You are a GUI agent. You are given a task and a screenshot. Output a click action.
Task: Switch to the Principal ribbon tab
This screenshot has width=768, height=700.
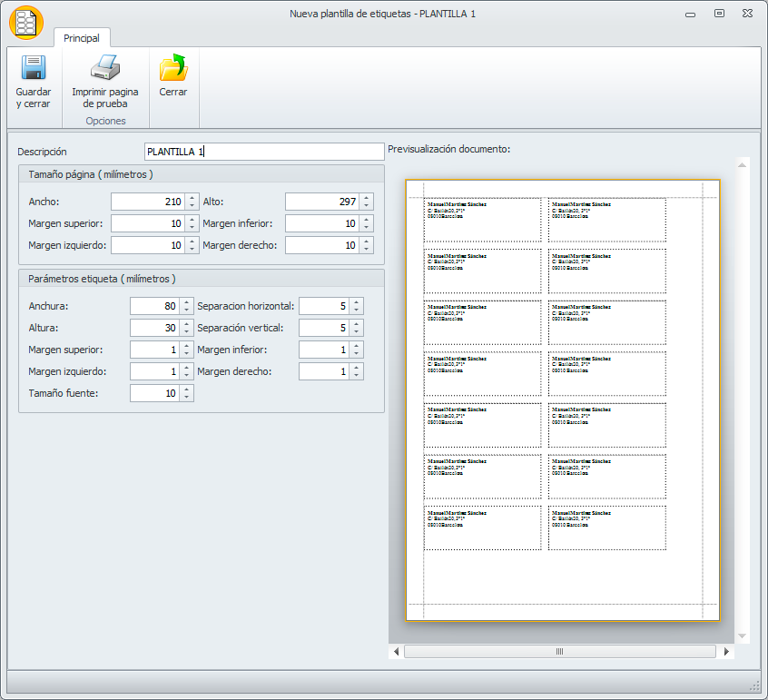tap(82, 38)
